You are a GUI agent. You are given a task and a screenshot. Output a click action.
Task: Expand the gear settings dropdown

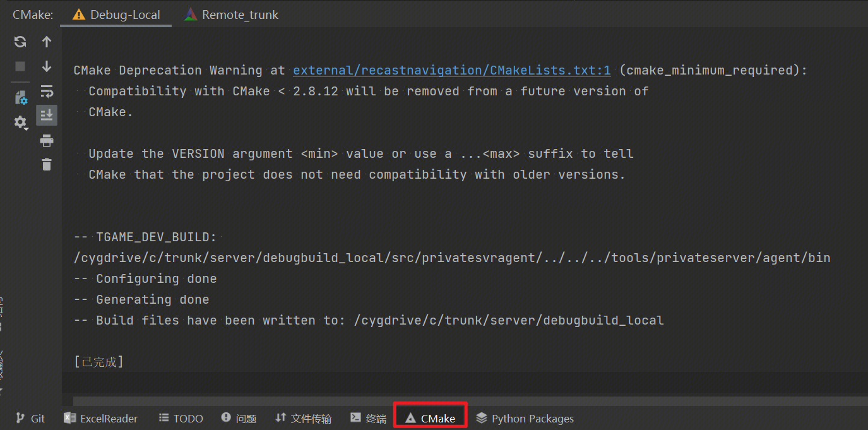point(21,122)
